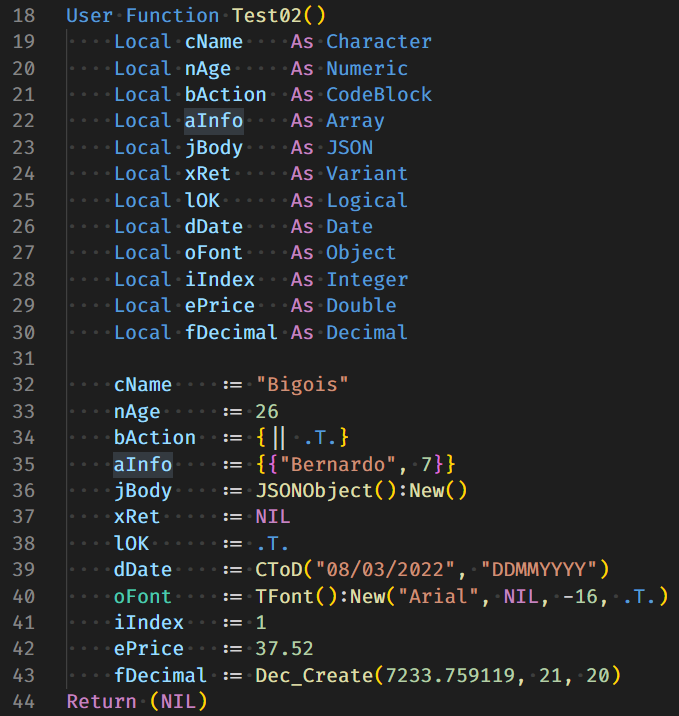Click the cName variable on line 32
The height and width of the screenshot is (716, 679).
click(x=143, y=385)
